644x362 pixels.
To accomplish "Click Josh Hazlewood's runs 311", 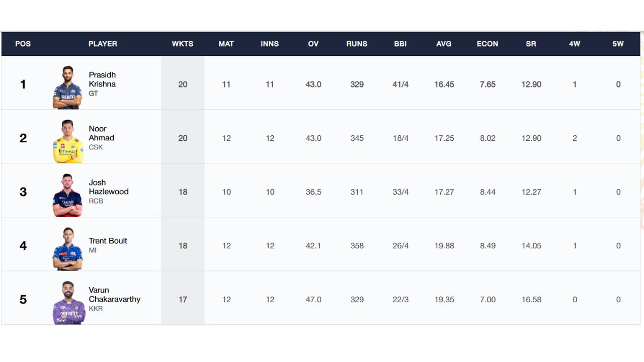I will click(x=357, y=192).
